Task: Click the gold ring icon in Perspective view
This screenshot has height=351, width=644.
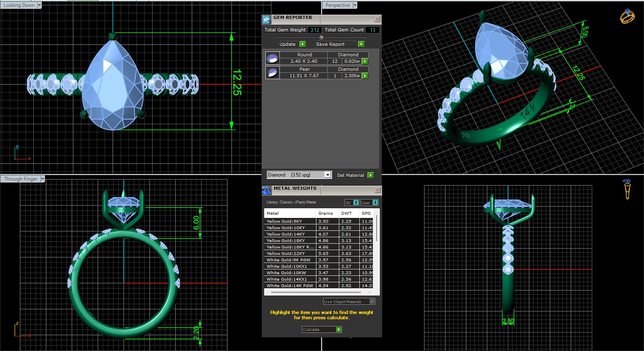Action: [627, 16]
